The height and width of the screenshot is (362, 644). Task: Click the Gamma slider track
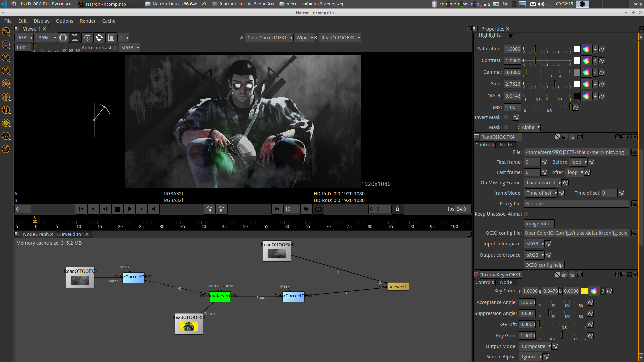(547, 72)
